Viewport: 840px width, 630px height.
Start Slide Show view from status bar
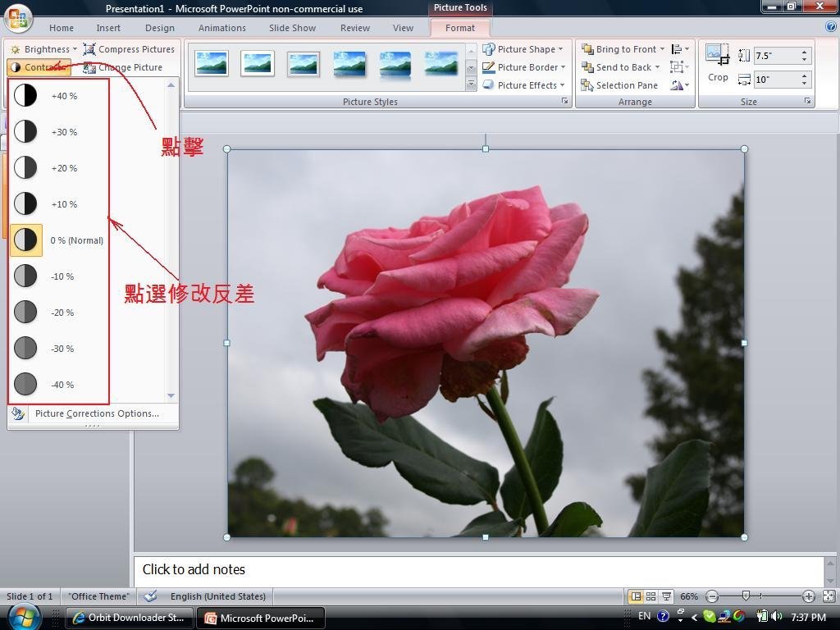pyautogui.click(x=666, y=596)
